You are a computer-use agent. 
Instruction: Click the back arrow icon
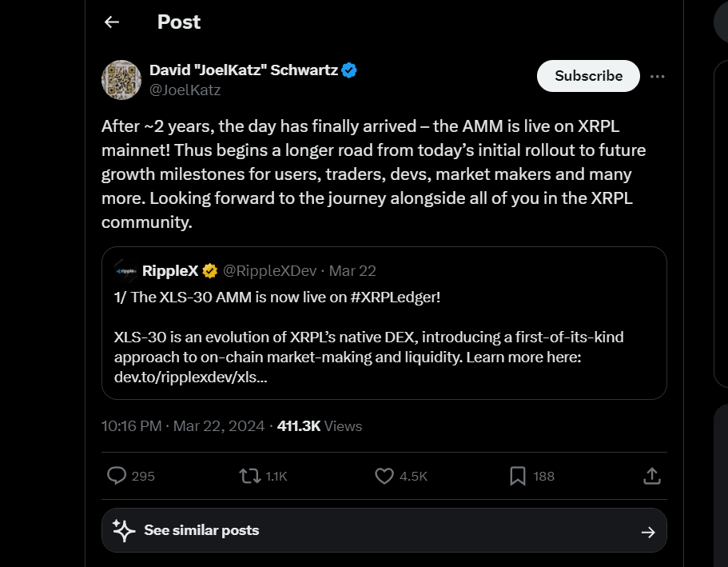[112, 22]
